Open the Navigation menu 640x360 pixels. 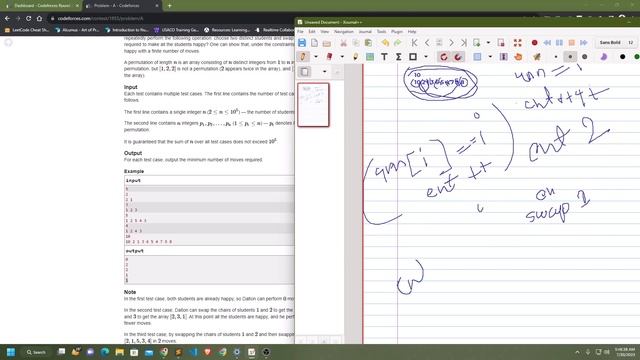[x=344, y=31]
